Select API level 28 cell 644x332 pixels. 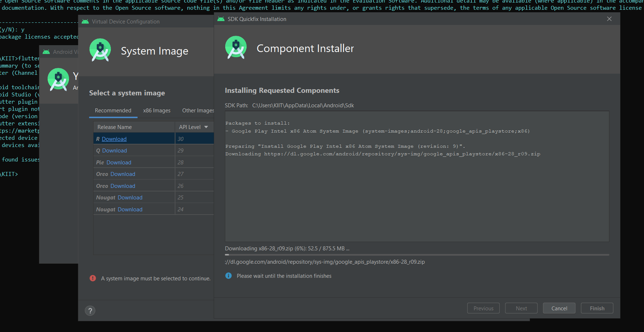[x=195, y=163]
